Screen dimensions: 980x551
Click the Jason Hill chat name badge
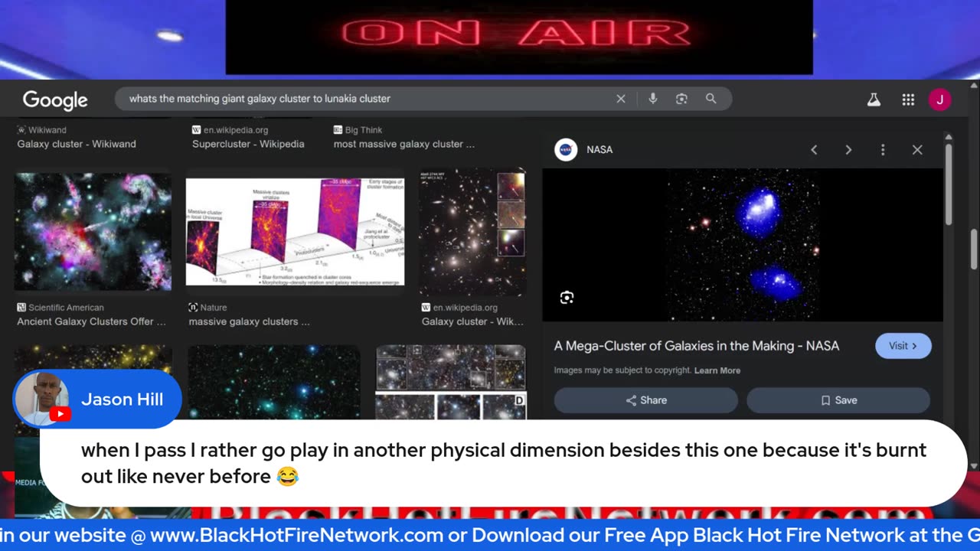(98, 399)
